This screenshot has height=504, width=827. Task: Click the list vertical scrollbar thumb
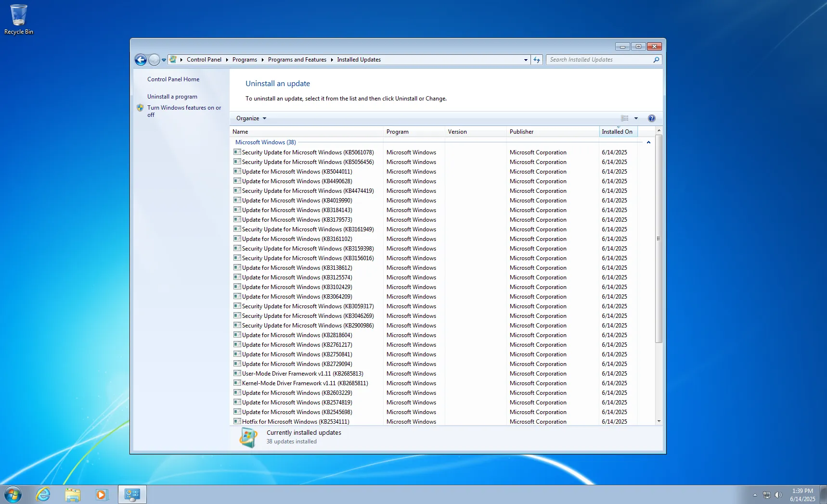pos(659,239)
